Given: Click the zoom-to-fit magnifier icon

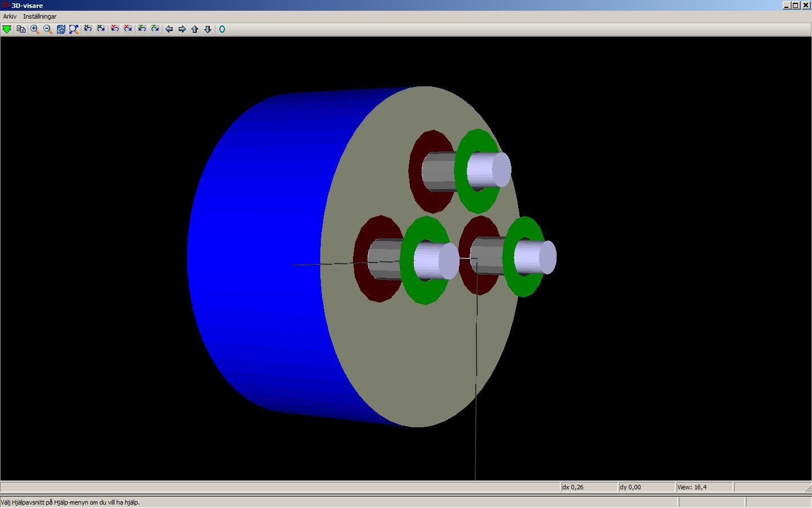Looking at the screenshot, I should 74,29.
